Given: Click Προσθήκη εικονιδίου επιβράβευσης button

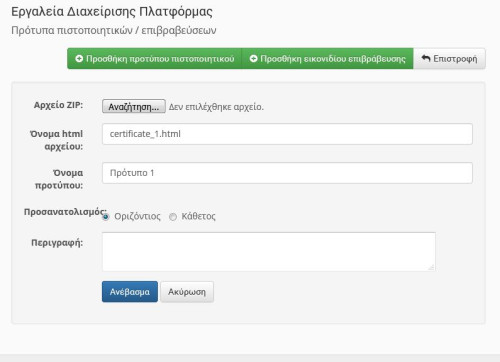Looking at the screenshot, I should pos(327,59).
